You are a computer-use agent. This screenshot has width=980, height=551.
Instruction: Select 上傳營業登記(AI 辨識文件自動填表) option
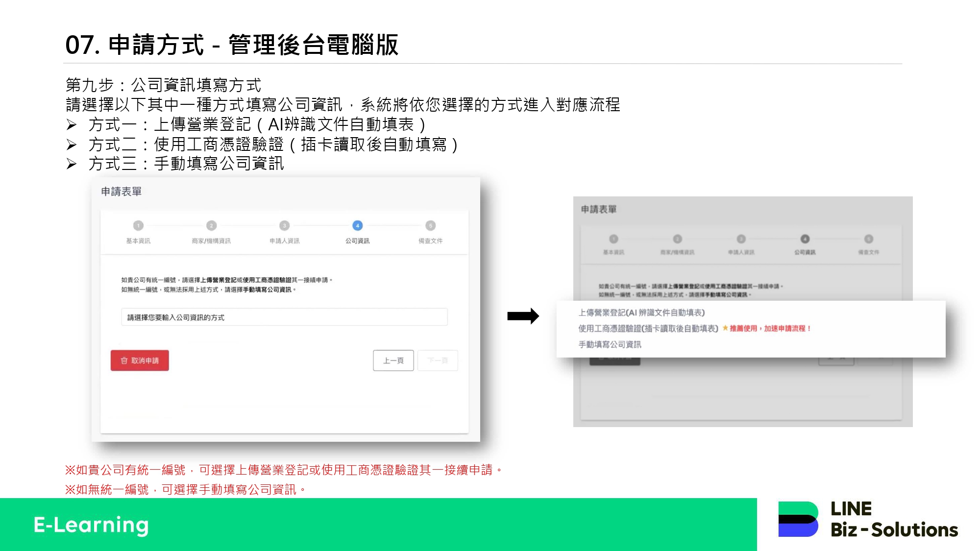[x=641, y=312]
